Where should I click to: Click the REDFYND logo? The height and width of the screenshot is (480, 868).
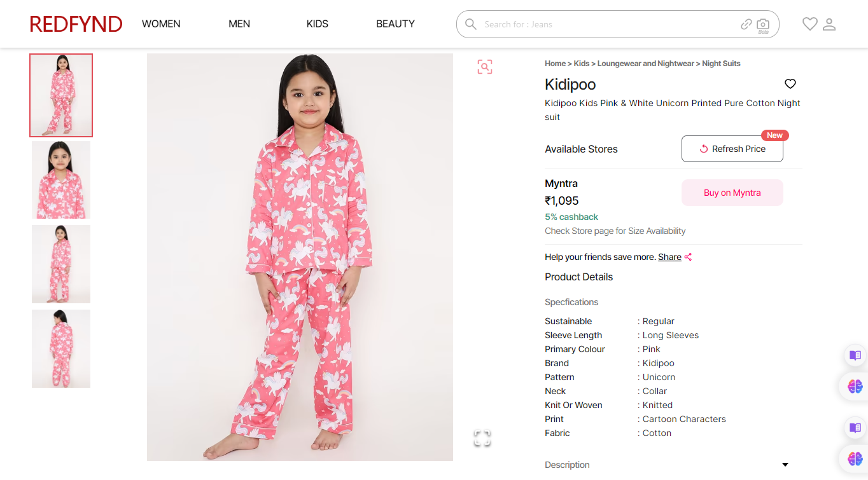tap(76, 24)
